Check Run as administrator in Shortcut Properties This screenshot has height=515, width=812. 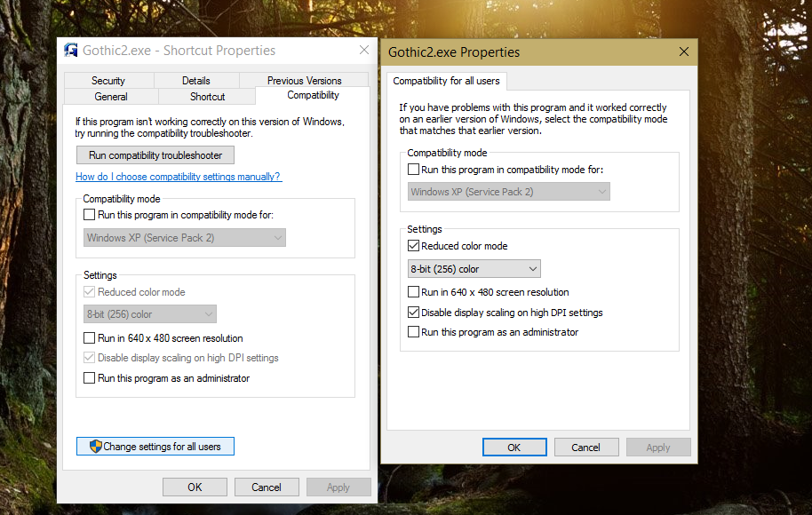click(x=89, y=378)
